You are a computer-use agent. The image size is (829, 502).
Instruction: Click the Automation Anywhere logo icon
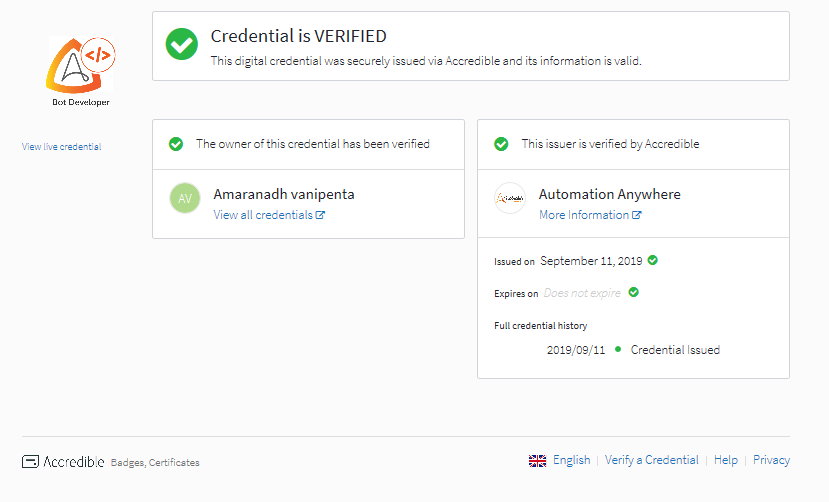[510, 198]
